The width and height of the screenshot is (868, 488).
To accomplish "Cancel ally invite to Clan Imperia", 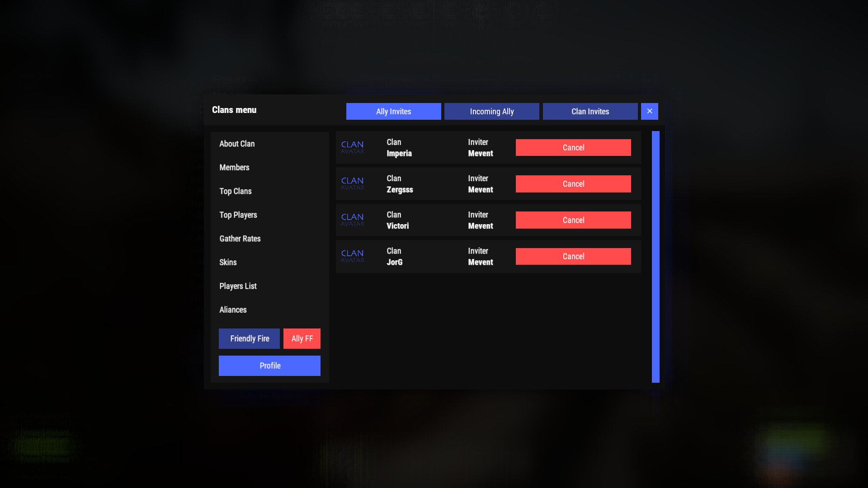I will (x=573, y=147).
